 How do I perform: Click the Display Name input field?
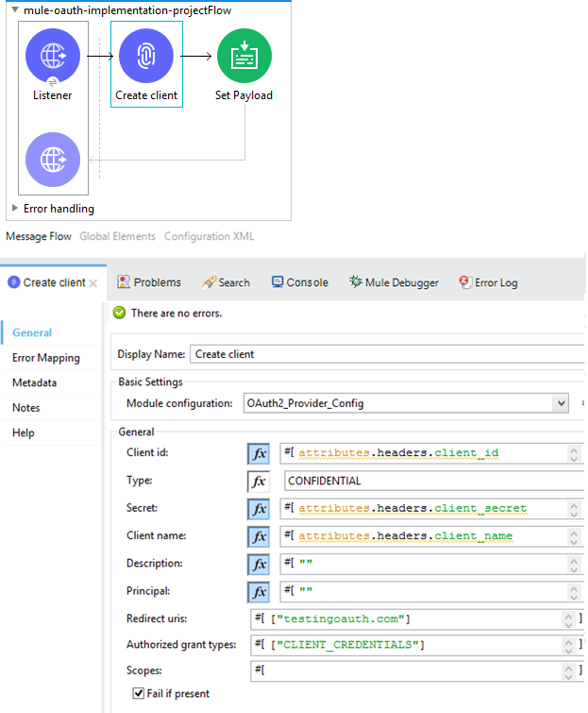tap(387, 354)
